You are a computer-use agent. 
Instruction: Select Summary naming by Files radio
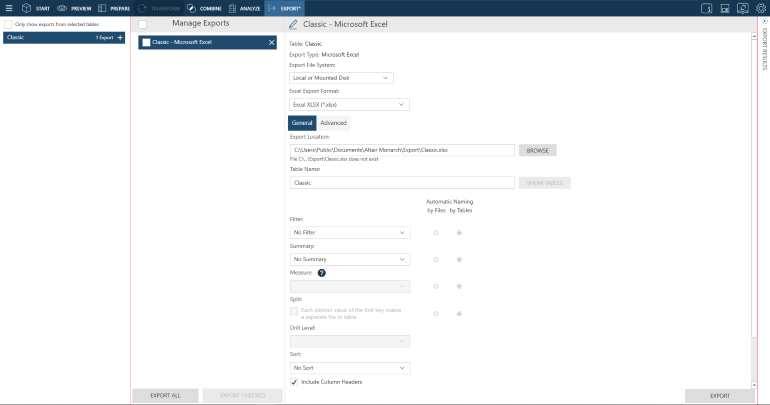(x=436, y=259)
